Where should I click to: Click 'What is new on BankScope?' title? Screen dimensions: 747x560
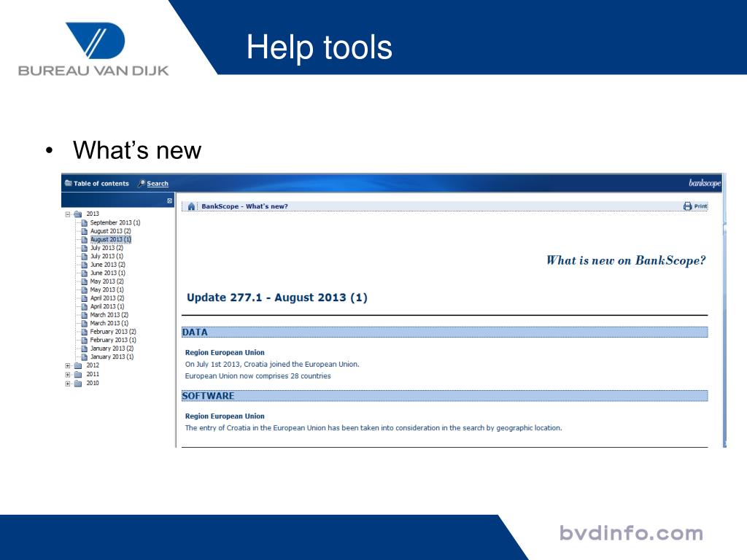[625, 260]
